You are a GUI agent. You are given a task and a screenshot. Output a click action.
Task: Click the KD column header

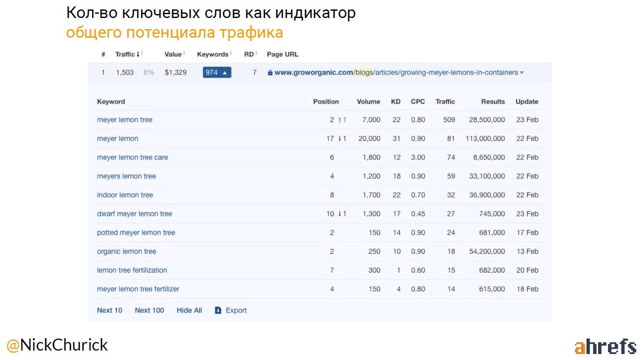[x=395, y=102]
